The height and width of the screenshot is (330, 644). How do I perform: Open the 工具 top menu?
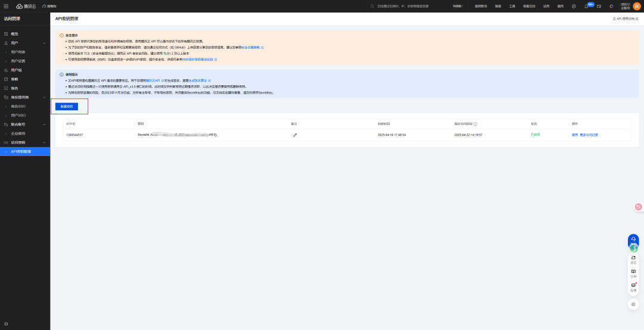(x=512, y=6)
